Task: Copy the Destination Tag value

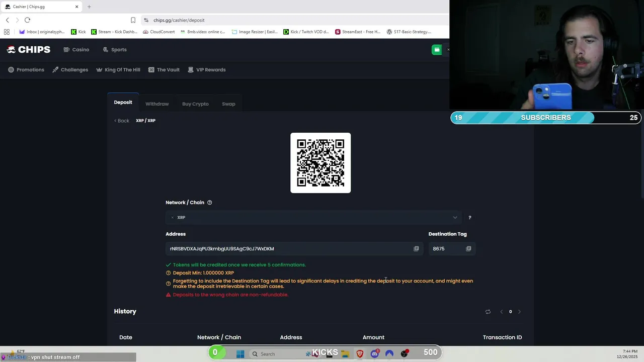Action: pyautogui.click(x=468, y=249)
